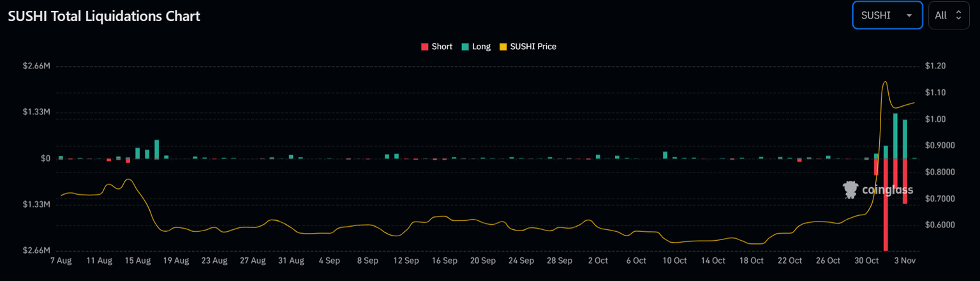This screenshot has height=281, width=980.
Task: Open the SUSHI coin selector dropdown
Action: [x=886, y=15]
